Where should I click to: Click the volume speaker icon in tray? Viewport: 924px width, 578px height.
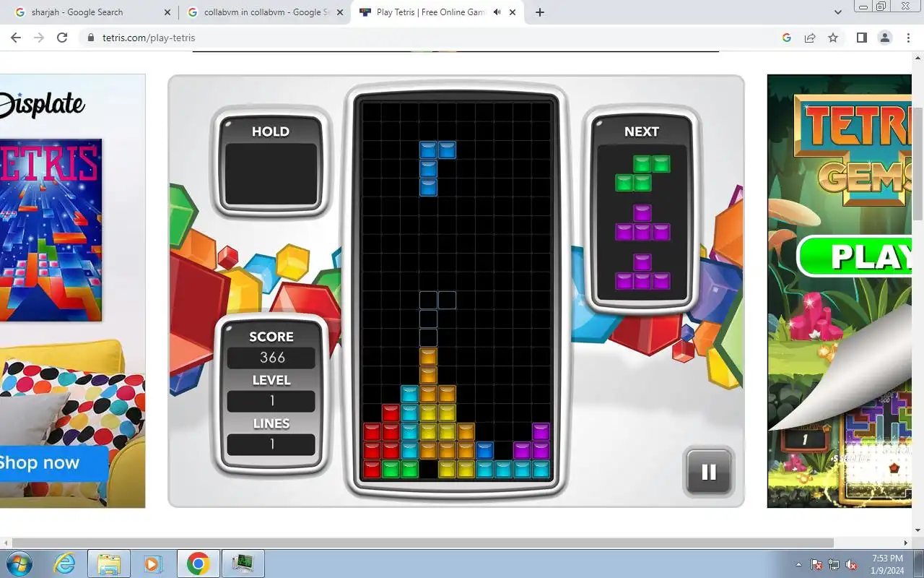[x=851, y=564]
